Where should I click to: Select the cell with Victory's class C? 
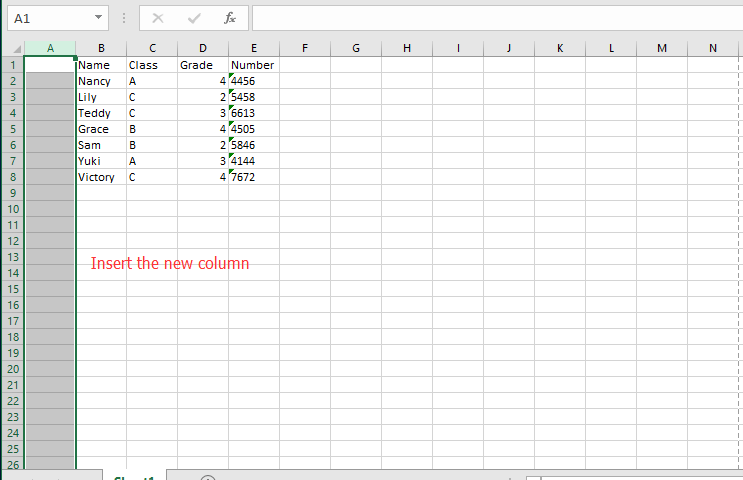[152, 177]
